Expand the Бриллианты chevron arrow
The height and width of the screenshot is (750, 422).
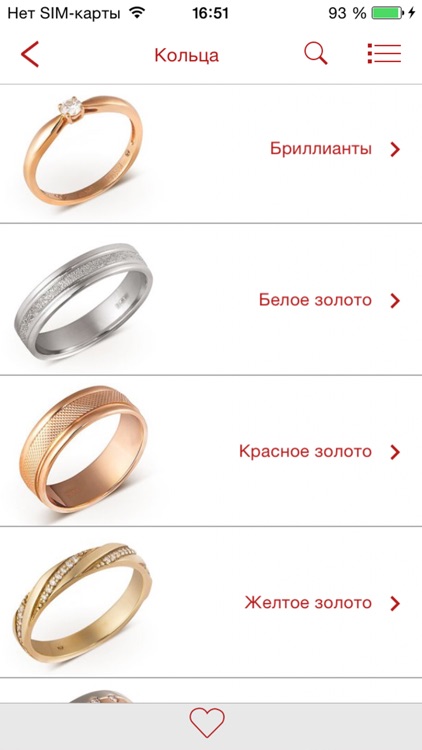pos(395,149)
